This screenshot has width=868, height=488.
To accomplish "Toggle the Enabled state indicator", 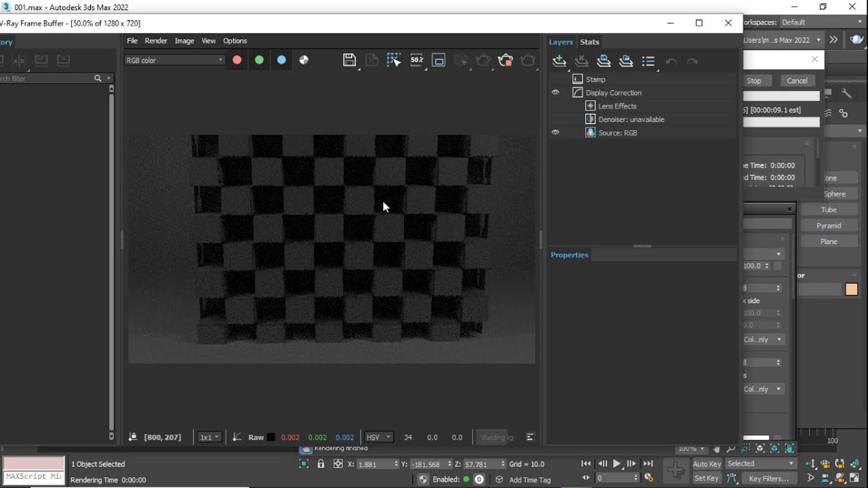I will [x=466, y=479].
